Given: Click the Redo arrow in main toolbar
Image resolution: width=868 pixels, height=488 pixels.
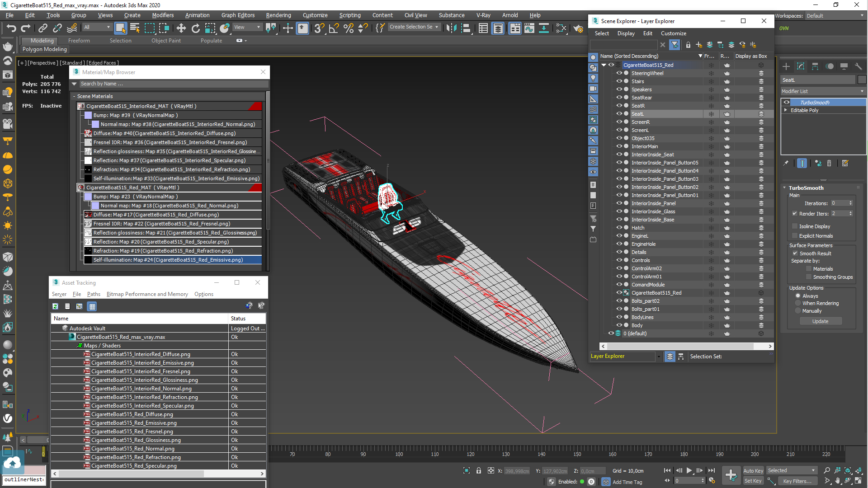Looking at the screenshot, I should (25, 28).
